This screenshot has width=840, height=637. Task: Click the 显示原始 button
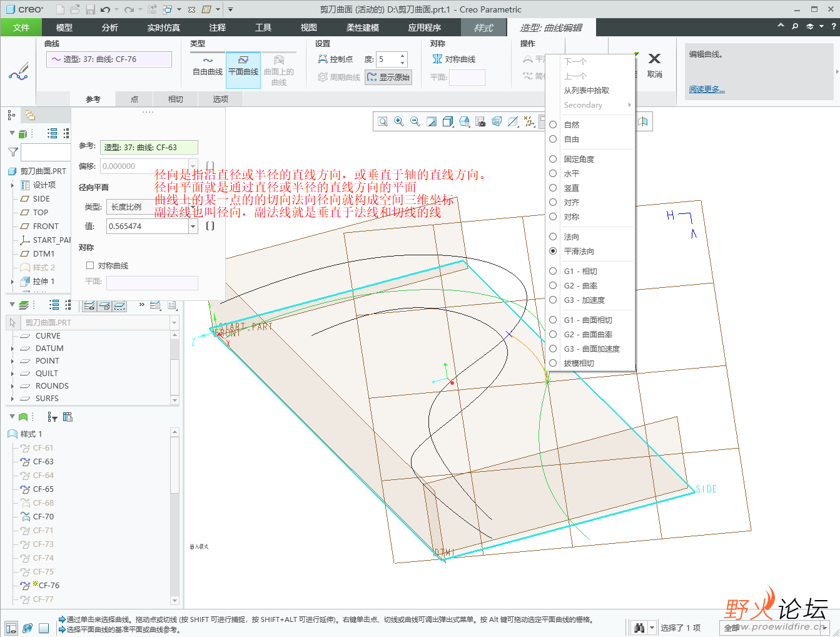(388, 77)
